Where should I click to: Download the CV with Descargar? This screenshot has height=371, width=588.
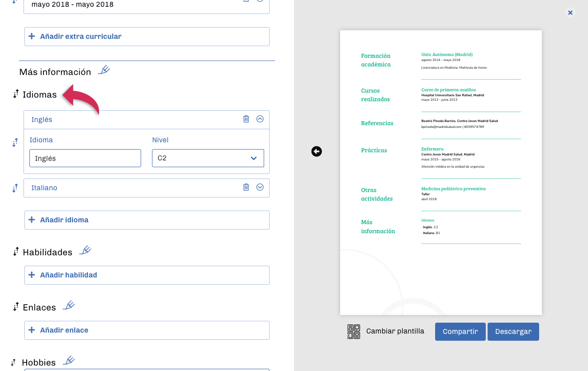point(513,332)
